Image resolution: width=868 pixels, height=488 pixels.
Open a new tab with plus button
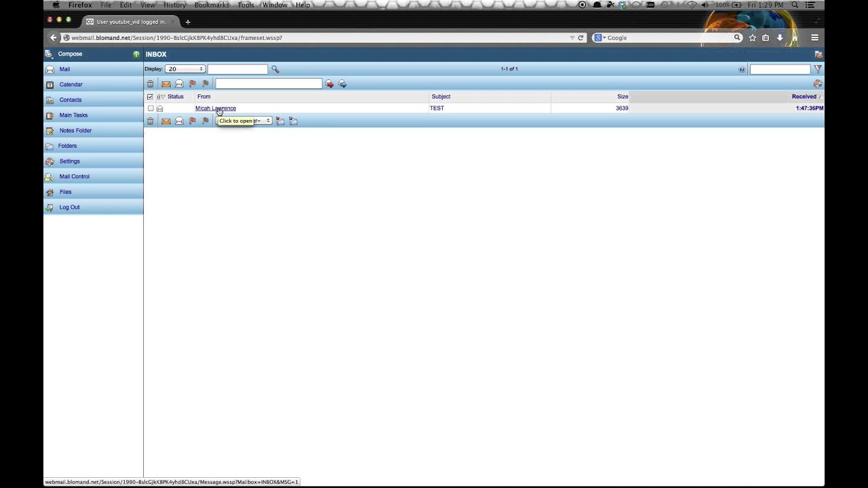(188, 22)
